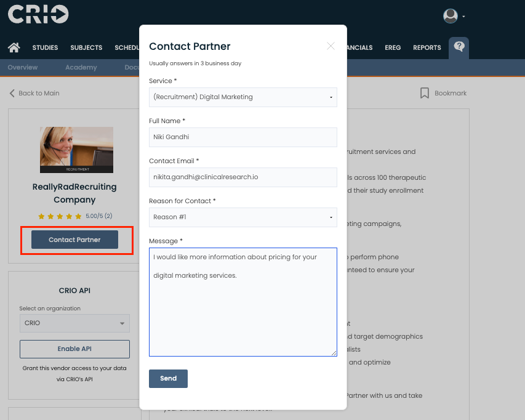Switch to the Academy tab

coord(81,67)
